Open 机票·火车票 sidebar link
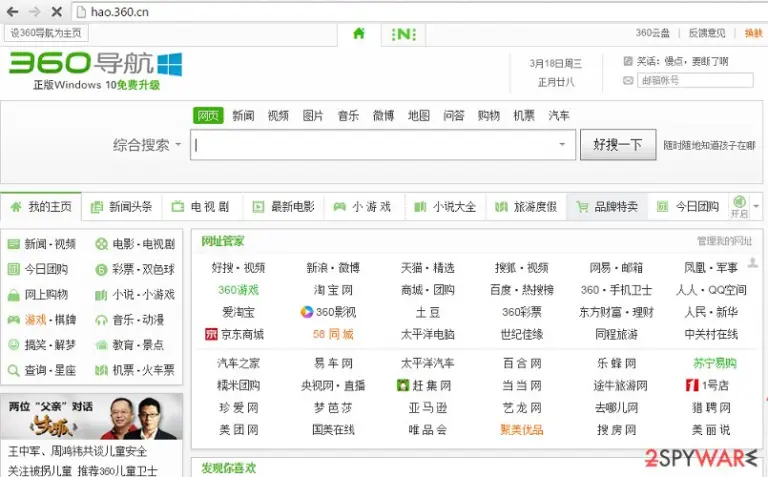Image resolution: width=768 pixels, height=477 pixels. 143,370
